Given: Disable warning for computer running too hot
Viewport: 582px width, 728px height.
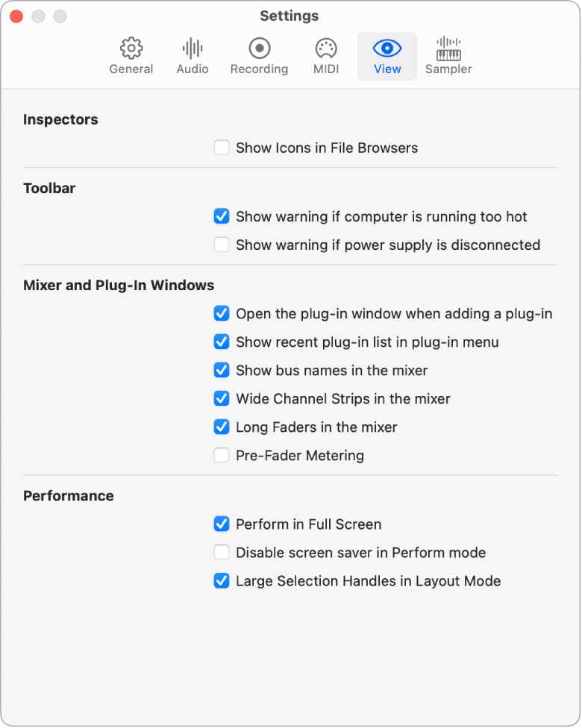Looking at the screenshot, I should (222, 216).
